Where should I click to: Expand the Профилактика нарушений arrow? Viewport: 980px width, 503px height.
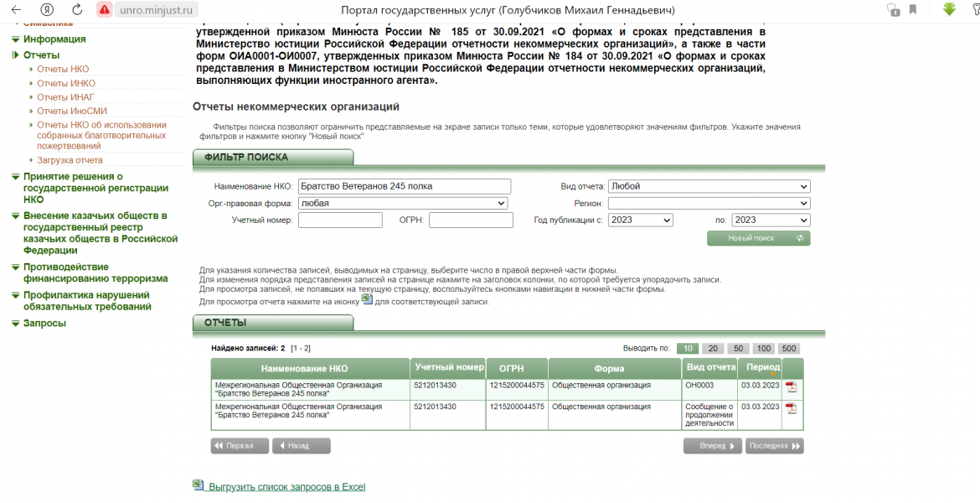pos(16,295)
